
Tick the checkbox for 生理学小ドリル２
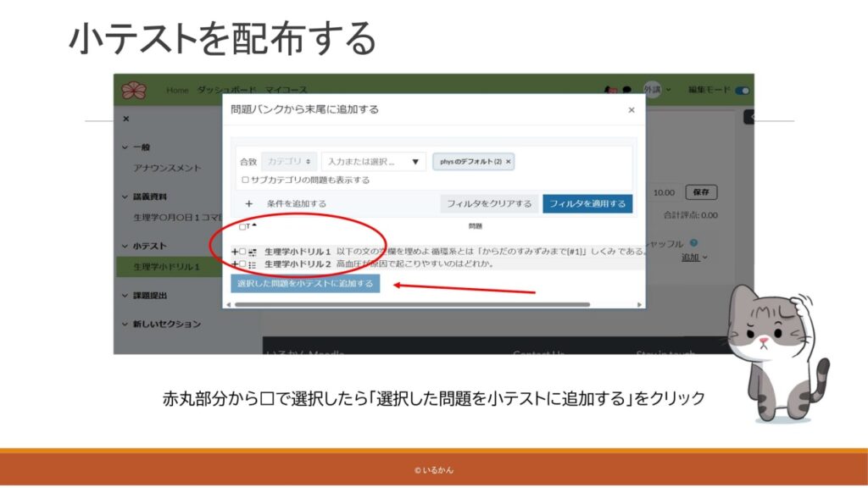(x=242, y=264)
